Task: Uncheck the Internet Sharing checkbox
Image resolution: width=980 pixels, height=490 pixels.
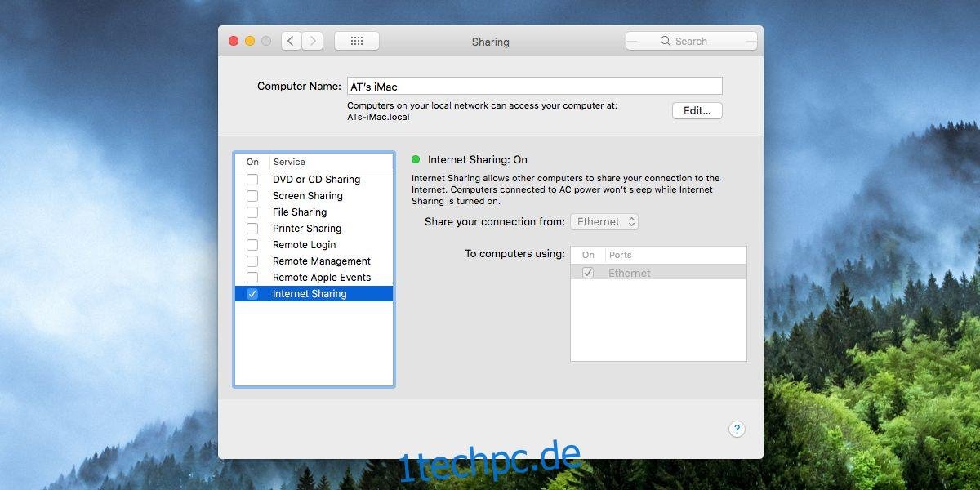Action: click(252, 294)
